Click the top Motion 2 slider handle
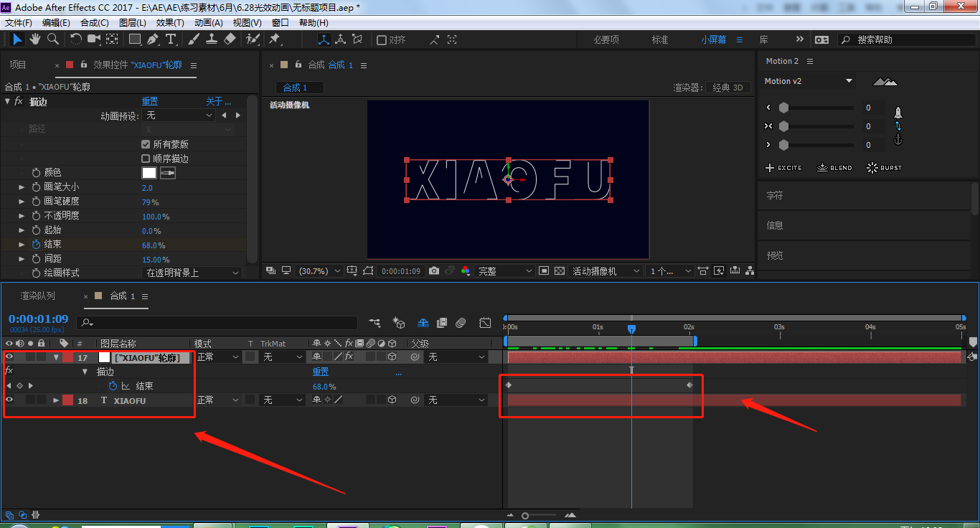Viewport: 980px width, 528px height. tap(783, 108)
